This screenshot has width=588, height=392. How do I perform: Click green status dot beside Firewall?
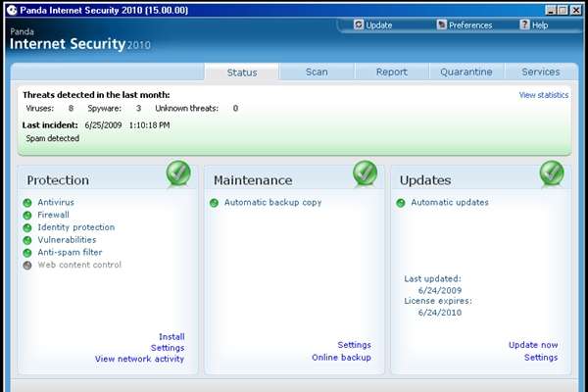(27, 216)
